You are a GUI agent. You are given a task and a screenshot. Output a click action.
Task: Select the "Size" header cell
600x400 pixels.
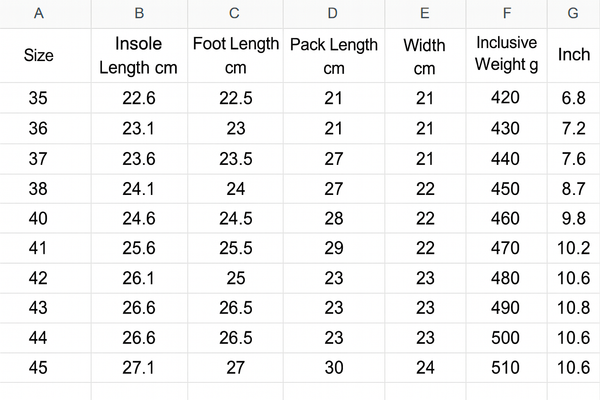pyautogui.click(x=38, y=56)
